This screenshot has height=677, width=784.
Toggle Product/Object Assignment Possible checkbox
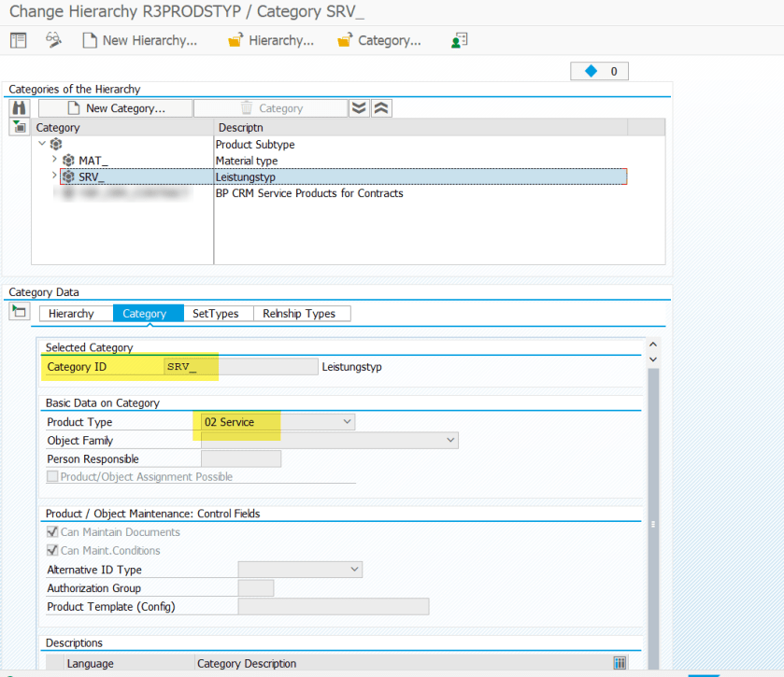point(52,477)
